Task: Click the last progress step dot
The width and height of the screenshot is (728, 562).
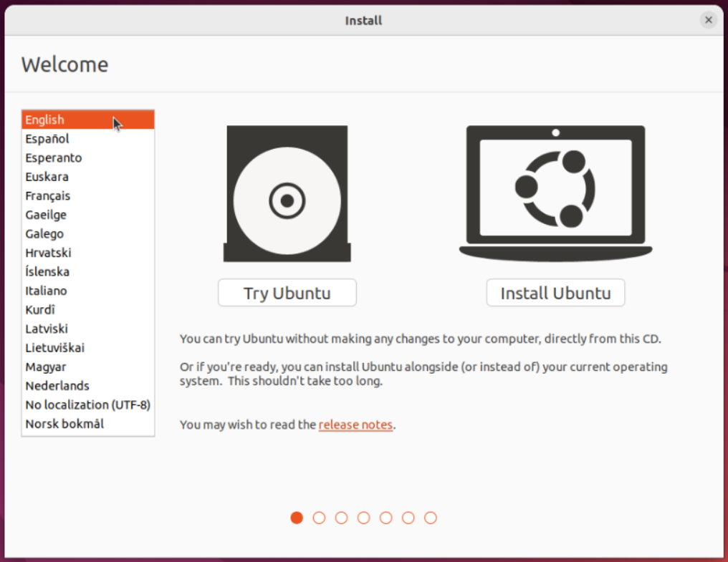Action: tap(431, 518)
